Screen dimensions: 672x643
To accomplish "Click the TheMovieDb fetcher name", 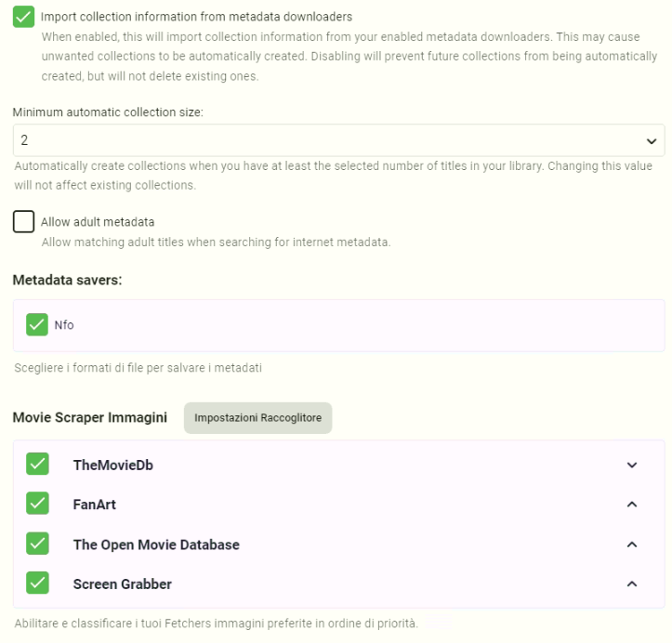I will point(112,466).
